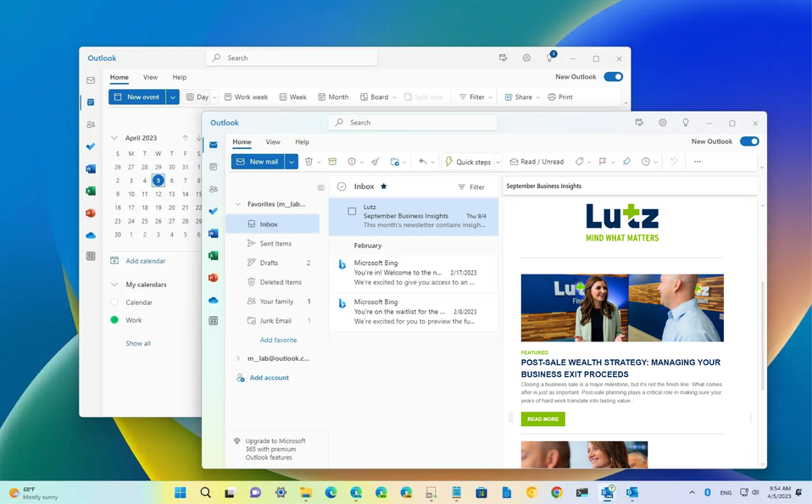Click the Sweep broom icon in mail toolbar
Screen dimensions: 812x504
375,162
